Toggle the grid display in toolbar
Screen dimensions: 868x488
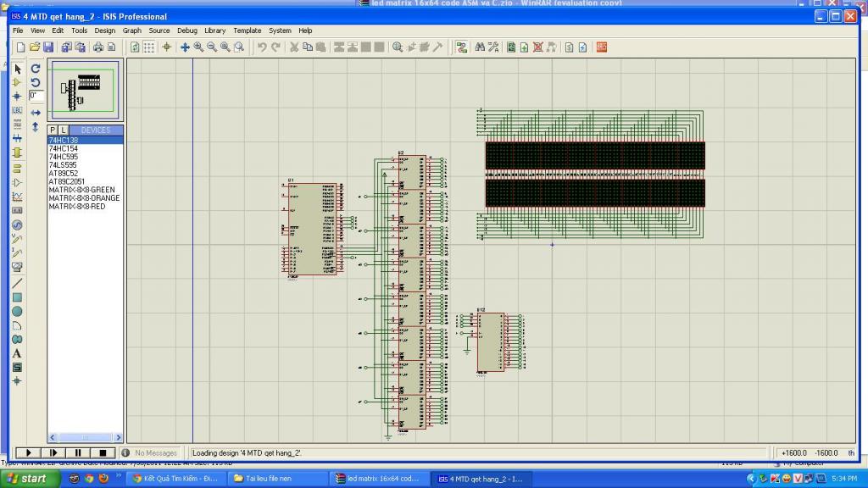(x=148, y=47)
